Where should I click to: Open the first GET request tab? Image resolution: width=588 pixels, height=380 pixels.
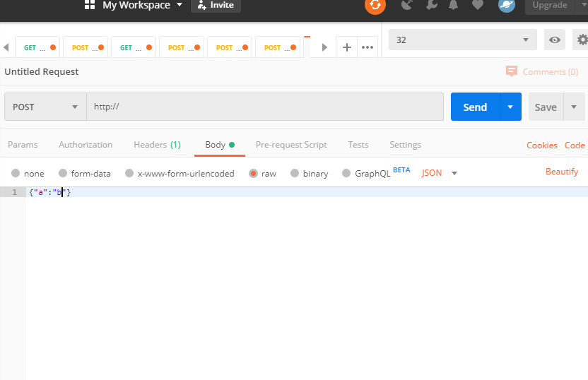click(x=37, y=47)
